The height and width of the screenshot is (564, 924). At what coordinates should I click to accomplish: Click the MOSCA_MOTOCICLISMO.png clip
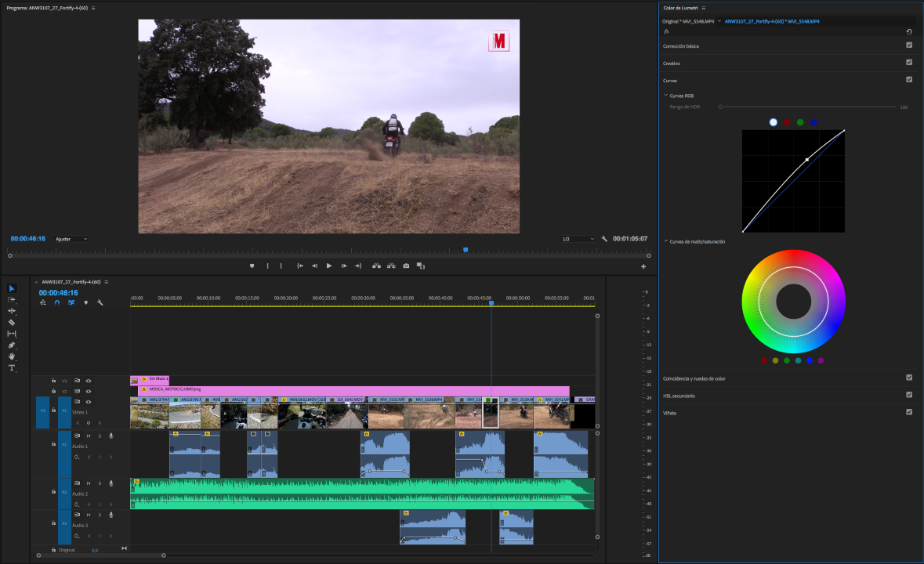tap(353, 390)
